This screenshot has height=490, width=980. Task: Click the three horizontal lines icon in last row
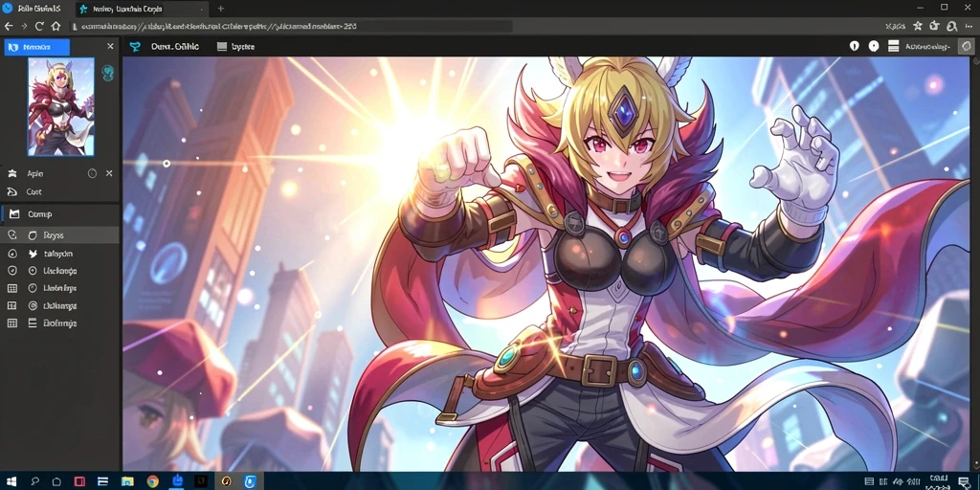click(33, 323)
